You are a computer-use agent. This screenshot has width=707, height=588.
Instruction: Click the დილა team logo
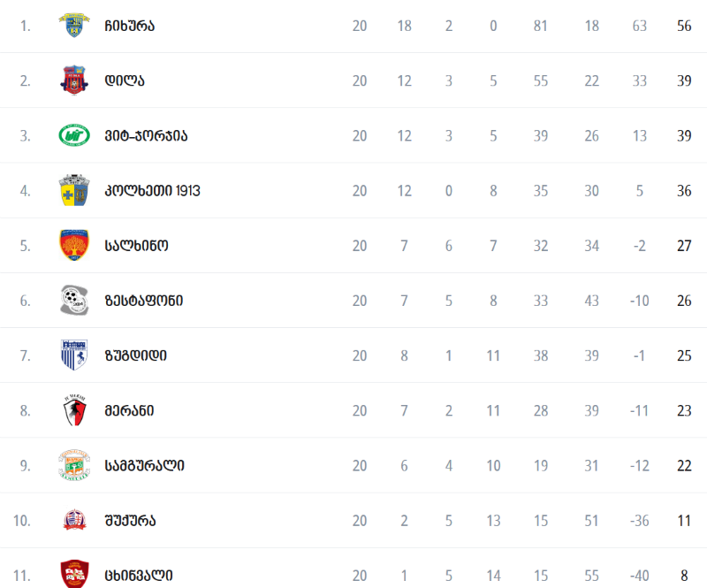point(74,80)
